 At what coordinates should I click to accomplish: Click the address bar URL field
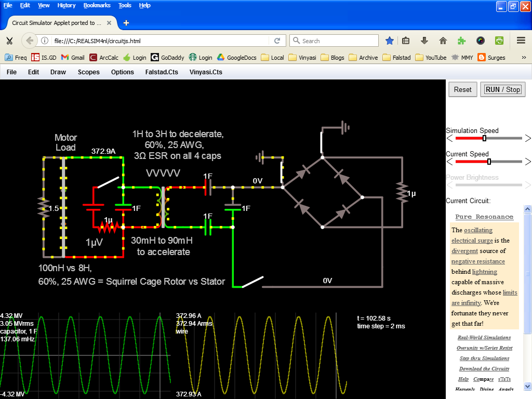(x=159, y=41)
